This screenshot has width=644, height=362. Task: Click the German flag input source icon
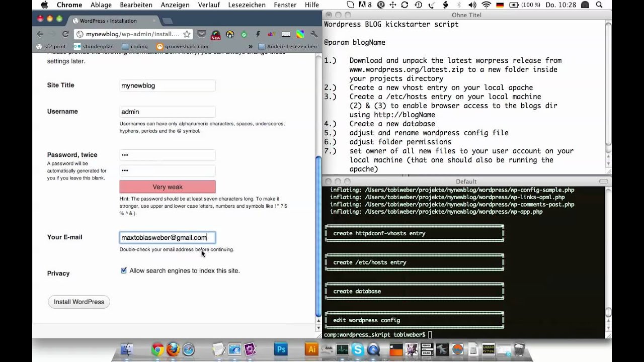(x=500, y=5)
